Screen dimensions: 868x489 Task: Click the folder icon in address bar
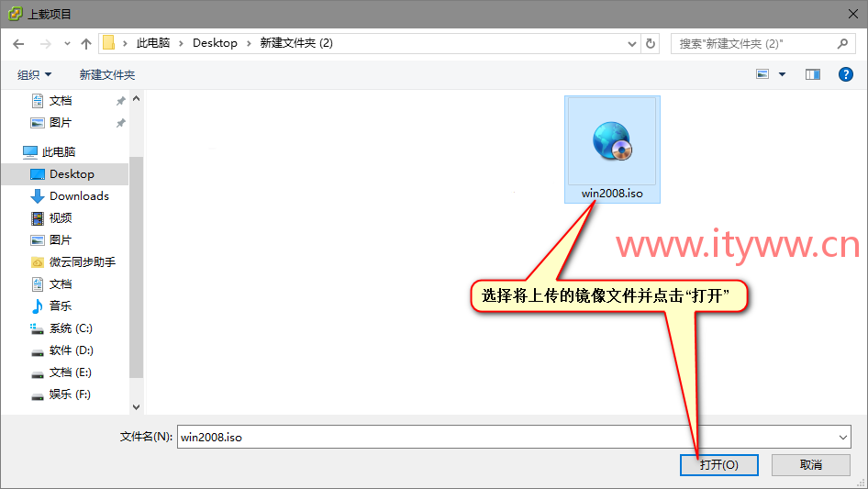click(109, 42)
